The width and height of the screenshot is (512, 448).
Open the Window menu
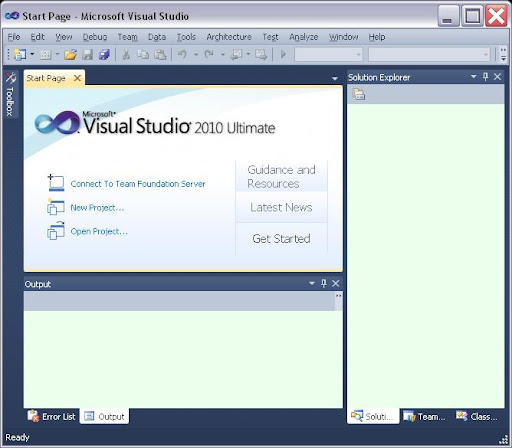[x=344, y=37]
